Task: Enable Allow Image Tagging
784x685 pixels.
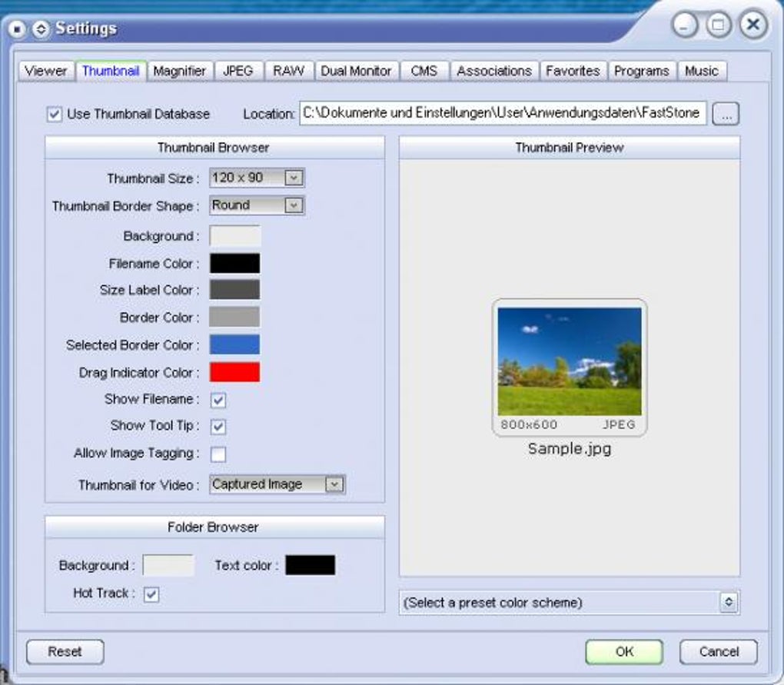Action: [x=218, y=454]
